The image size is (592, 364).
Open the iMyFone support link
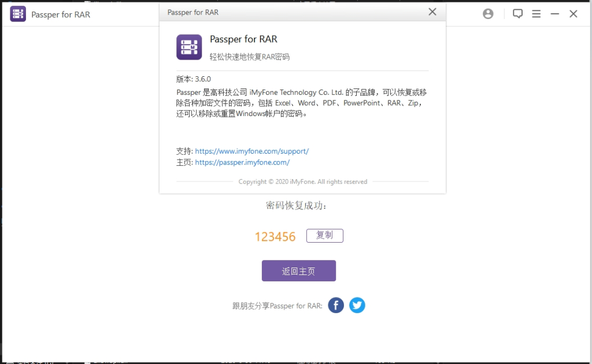coord(251,150)
